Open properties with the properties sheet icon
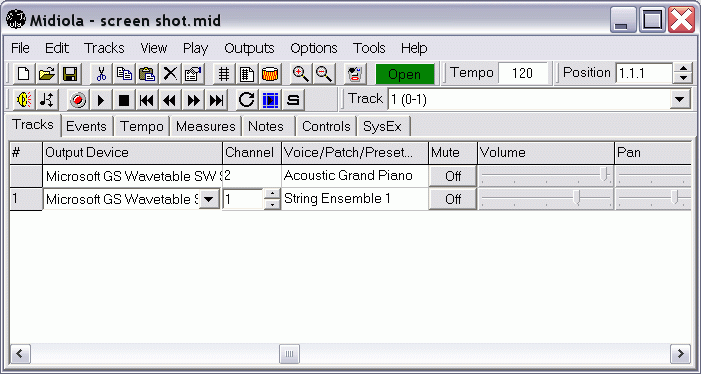 click(193, 74)
